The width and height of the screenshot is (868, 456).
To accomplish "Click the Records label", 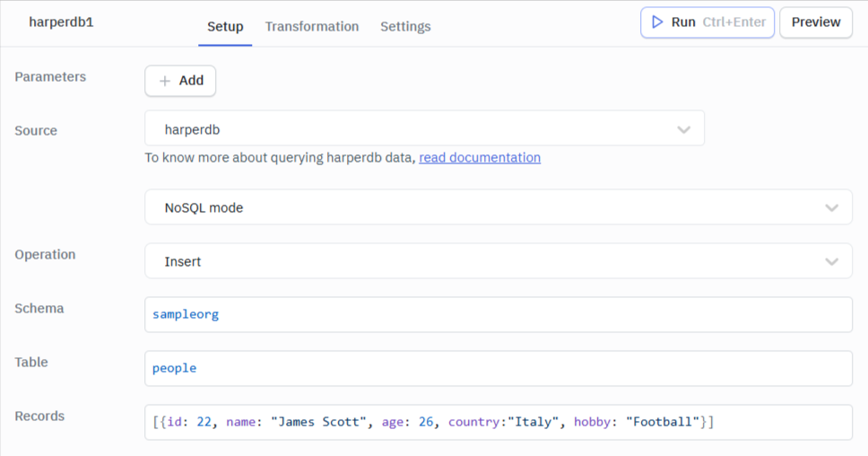I will click(x=39, y=416).
